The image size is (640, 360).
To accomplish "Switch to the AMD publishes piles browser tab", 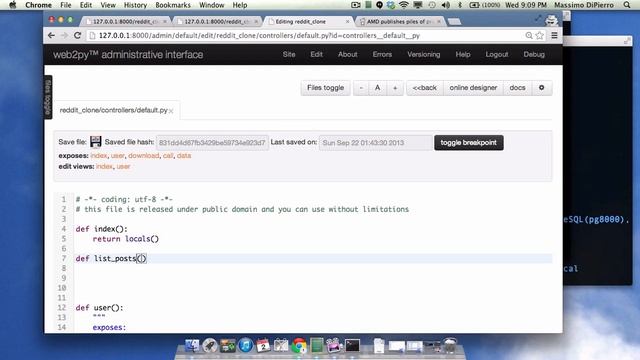I will tap(399, 21).
